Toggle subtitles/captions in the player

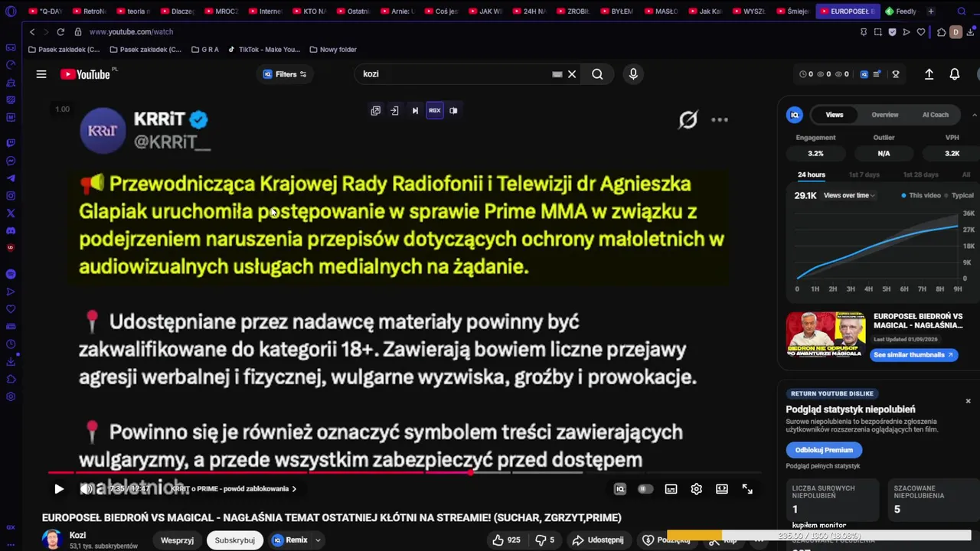click(x=671, y=489)
